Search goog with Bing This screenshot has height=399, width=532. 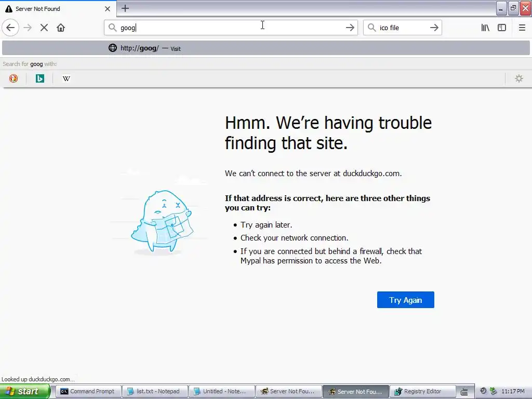(x=39, y=78)
